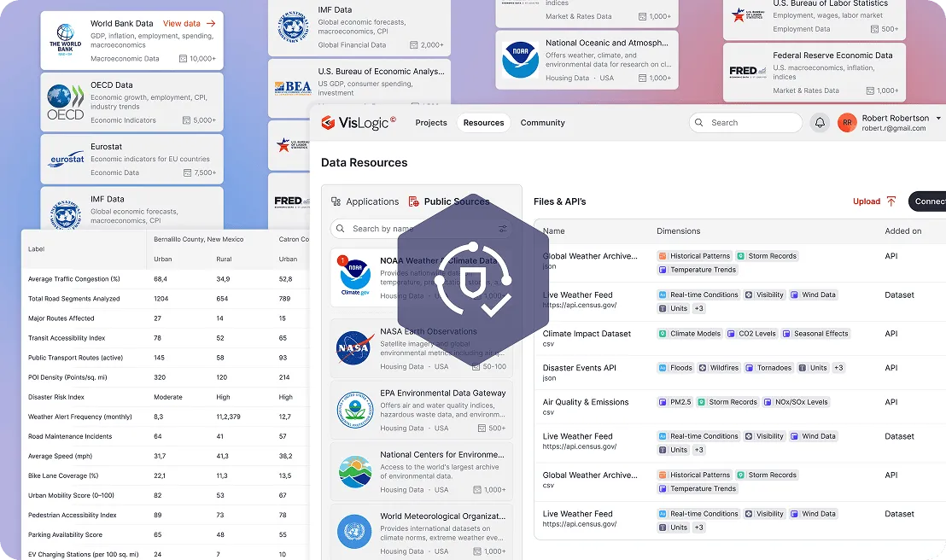Open the Projects tab
Screen dimensions: 946x560
pos(431,123)
